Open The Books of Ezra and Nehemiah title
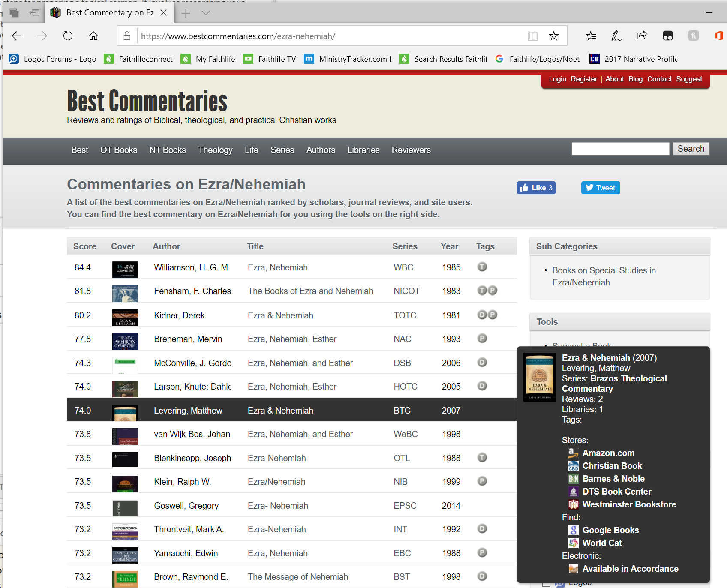 pos(310,291)
